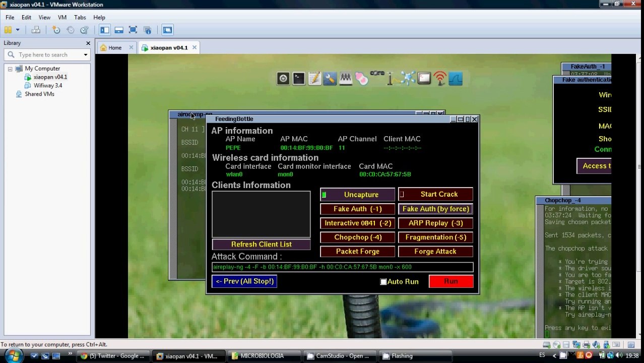The width and height of the screenshot is (644, 363).
Task: Click the red Run button
Action: coord(451,281)
